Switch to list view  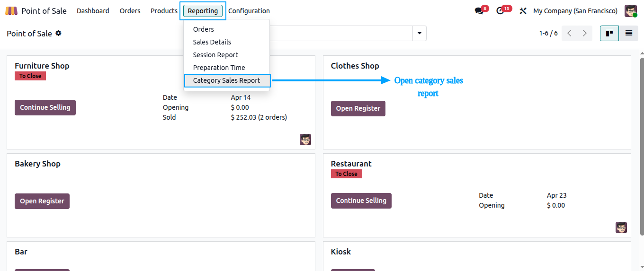click(x=629, y=33)
